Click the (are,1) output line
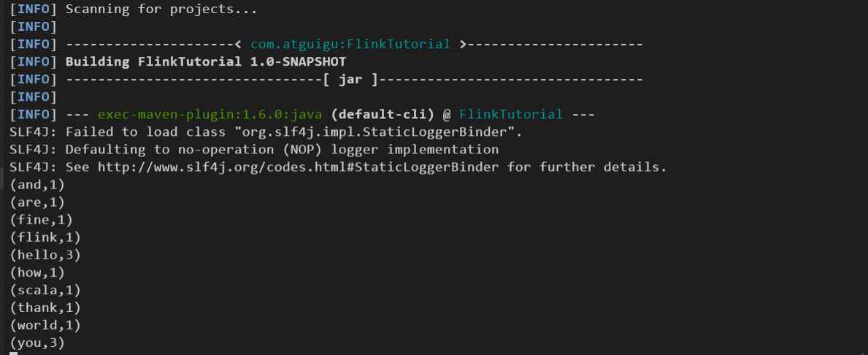The width and height of the screenshot is (868, 355). click(x=37, y=202)
